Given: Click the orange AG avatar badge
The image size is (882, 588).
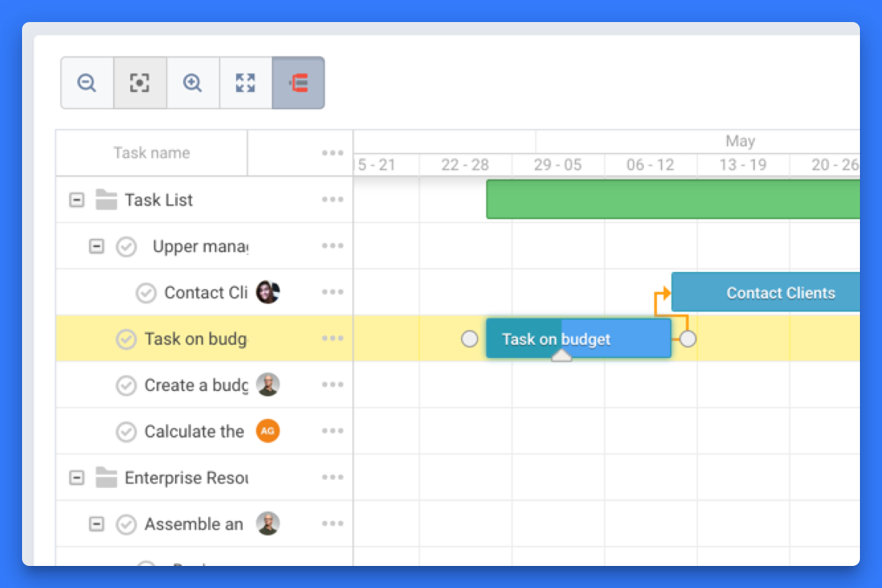Looking at the screenshot, I should (x=268, y=431).
